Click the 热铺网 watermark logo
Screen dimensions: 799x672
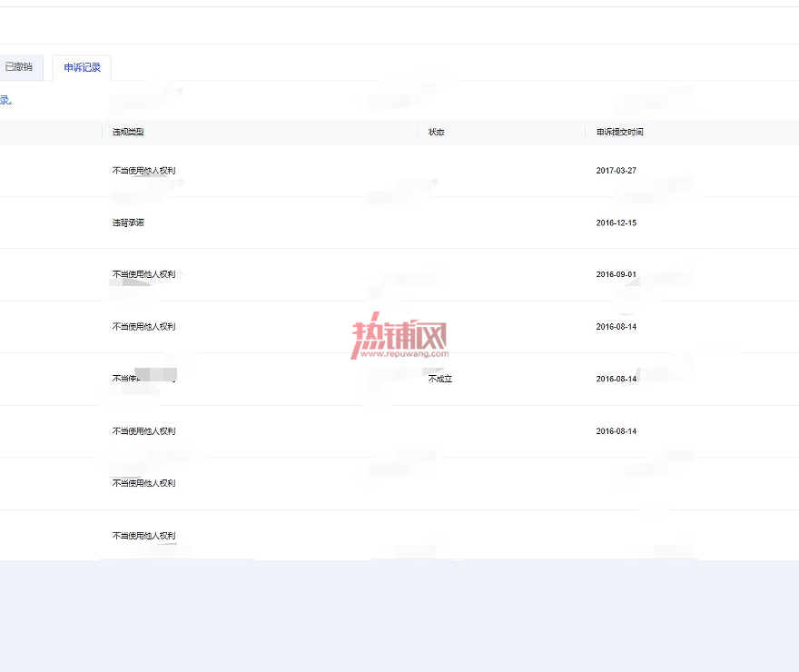click(x=399, y=332)
